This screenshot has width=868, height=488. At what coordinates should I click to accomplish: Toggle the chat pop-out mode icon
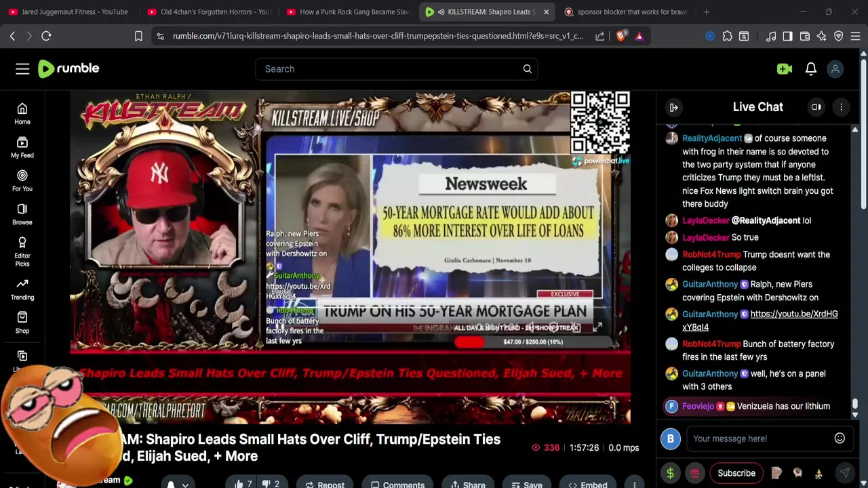click(x=816, y=107)
